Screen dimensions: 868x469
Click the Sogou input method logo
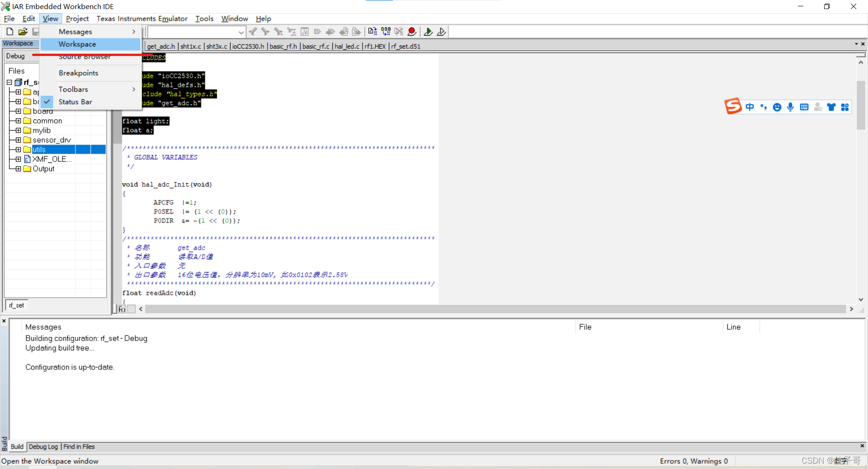(x=733, y=106)
